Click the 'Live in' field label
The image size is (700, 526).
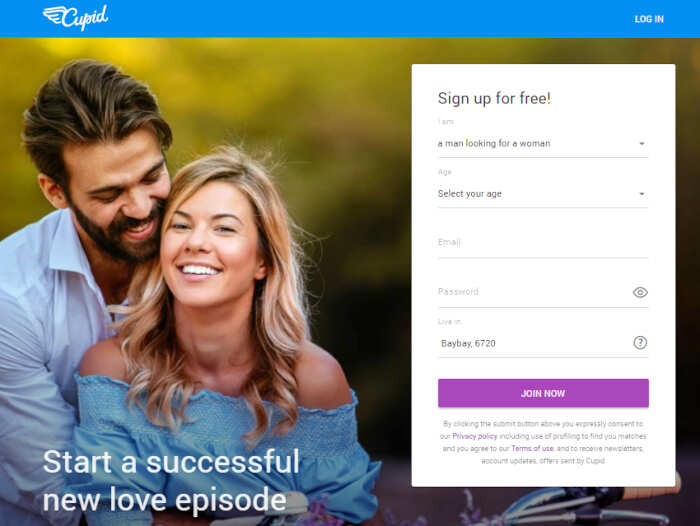449,321
